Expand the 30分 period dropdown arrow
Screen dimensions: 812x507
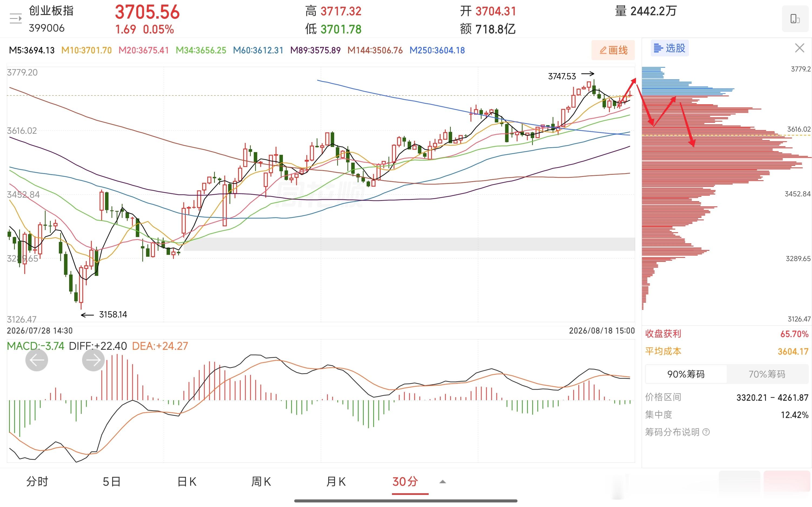tap(442, 482)
